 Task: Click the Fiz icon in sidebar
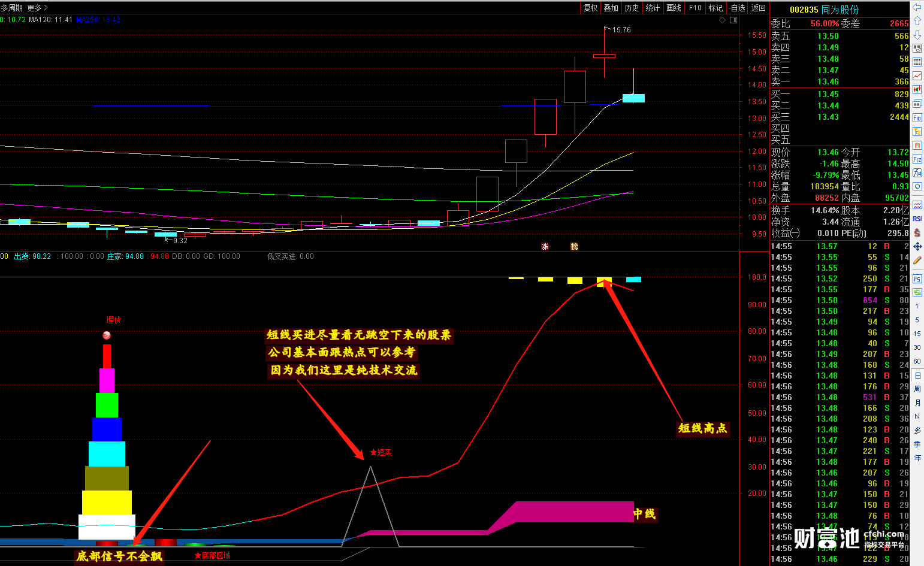pyautogui.click(x=917, y=159)
